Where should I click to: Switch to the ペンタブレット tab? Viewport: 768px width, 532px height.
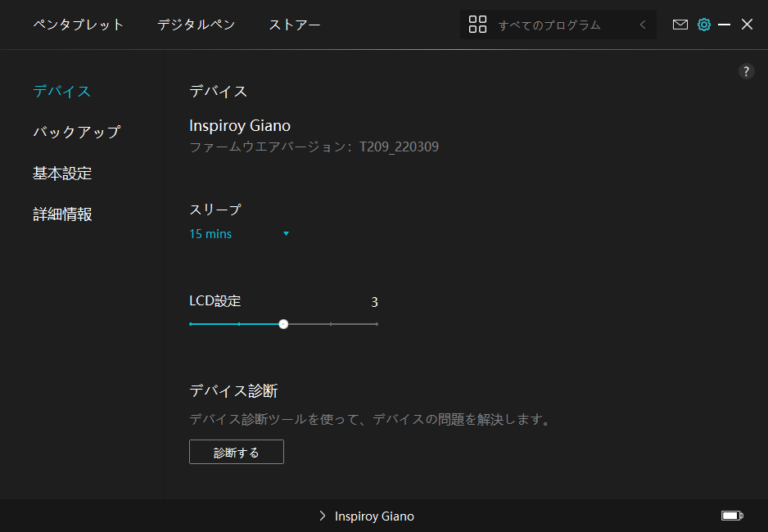79,25
